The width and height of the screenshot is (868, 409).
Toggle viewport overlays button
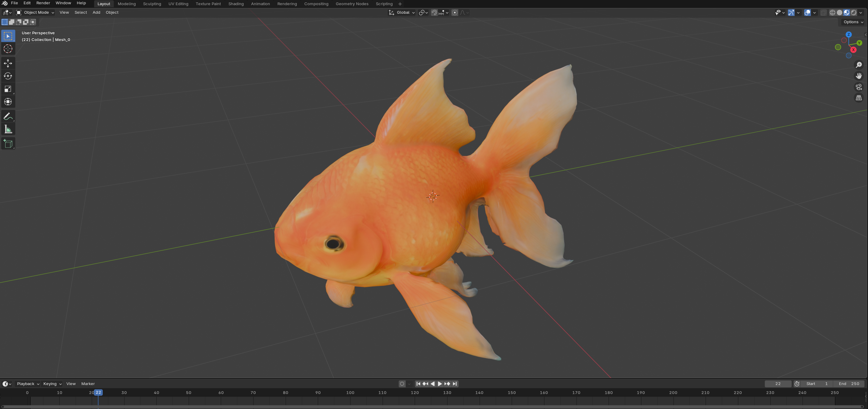click(807, 13)
